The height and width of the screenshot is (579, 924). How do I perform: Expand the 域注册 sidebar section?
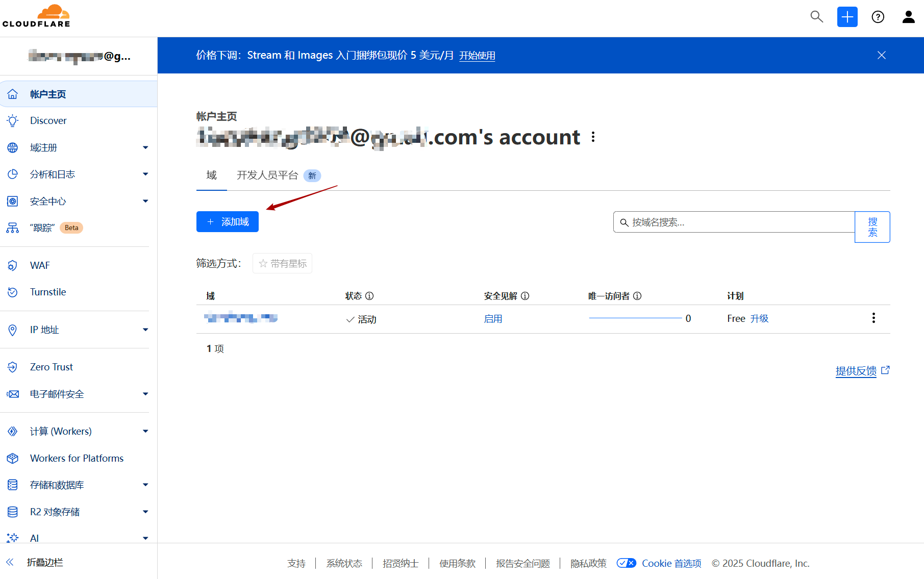click(145, 147)
